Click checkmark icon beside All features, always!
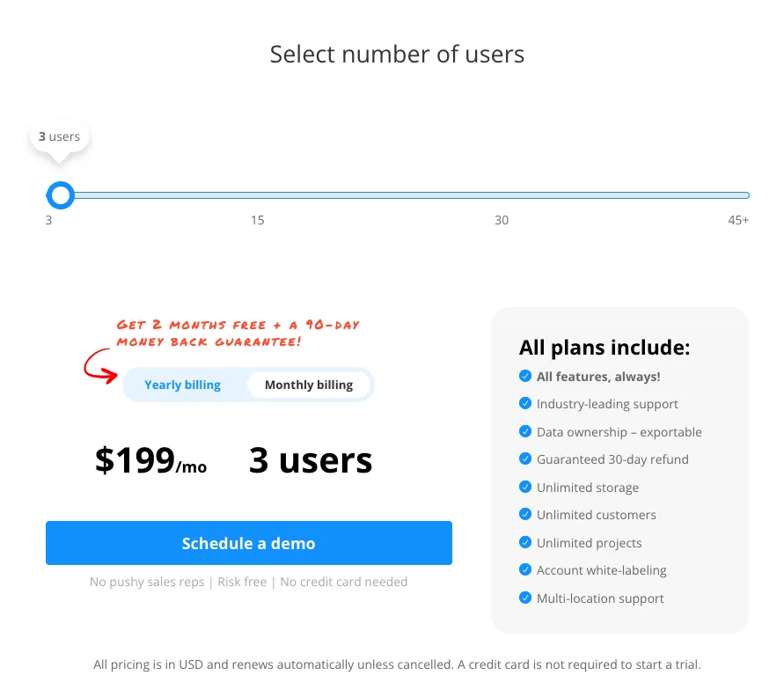This screenshot has height=697, width=784. pos(525,377)
